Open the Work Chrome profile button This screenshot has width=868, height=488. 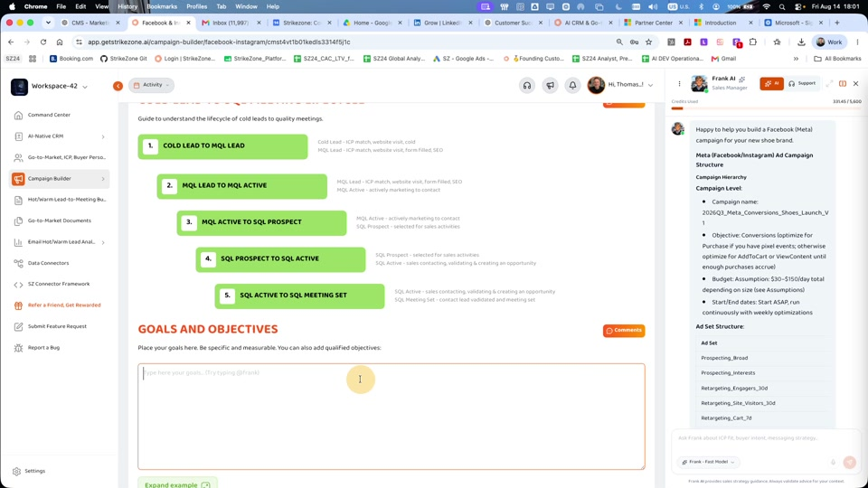[x=829, y=42]
